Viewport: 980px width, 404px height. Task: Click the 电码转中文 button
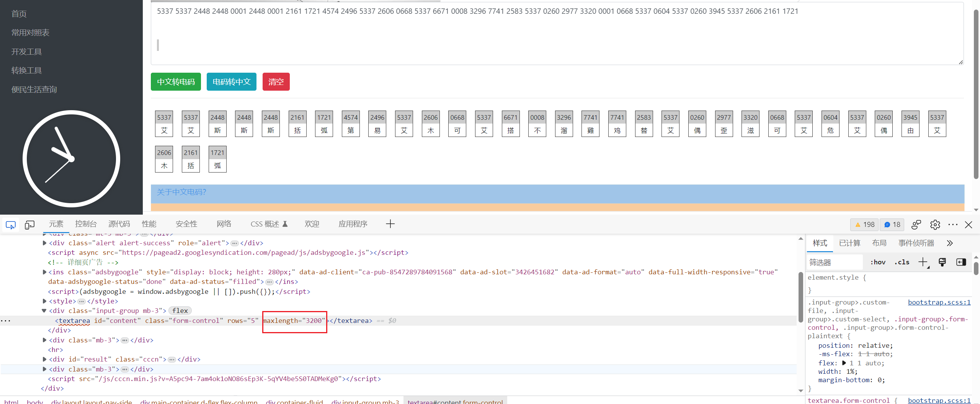(232, 82)
